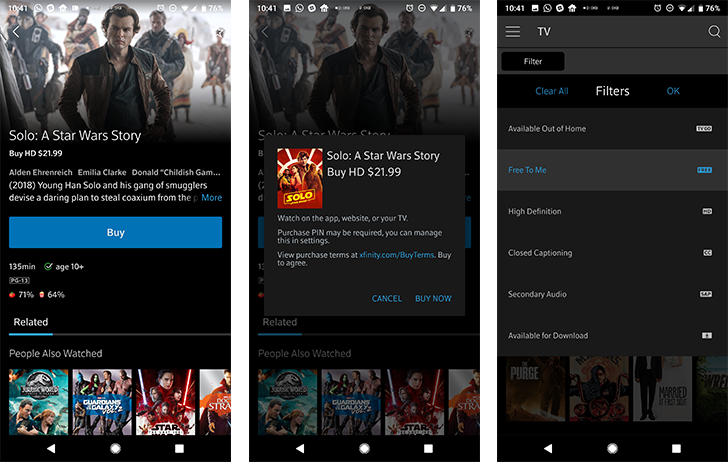Tap the Buy HD $21.99 price text on left screen
Screen dimensions: 728x462
(x=36, y=153)
